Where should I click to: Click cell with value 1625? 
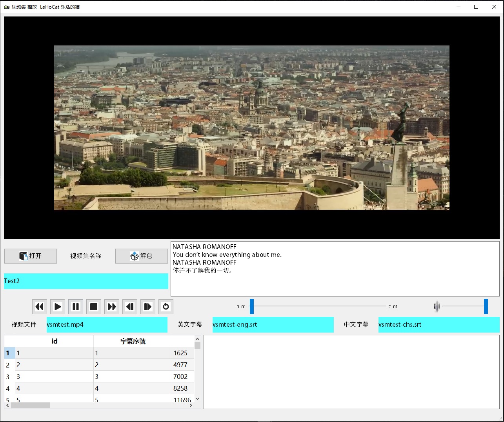pyautogui.click(x=183, y=353)
